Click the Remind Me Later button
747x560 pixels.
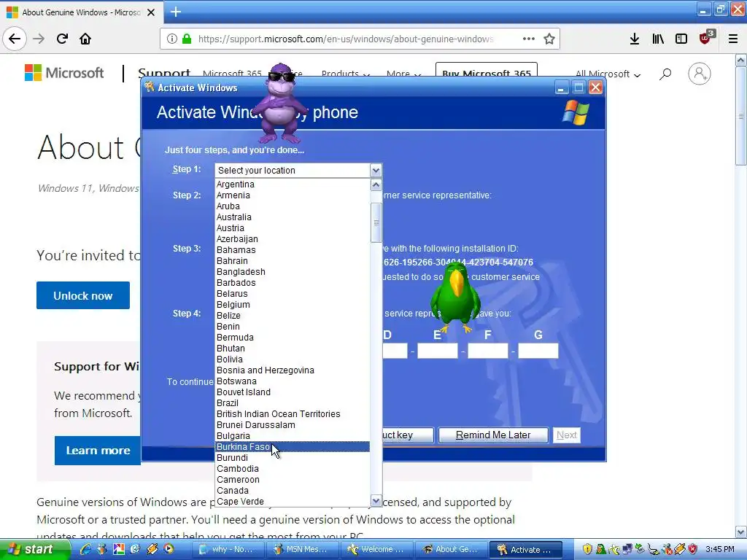(493, 435)
